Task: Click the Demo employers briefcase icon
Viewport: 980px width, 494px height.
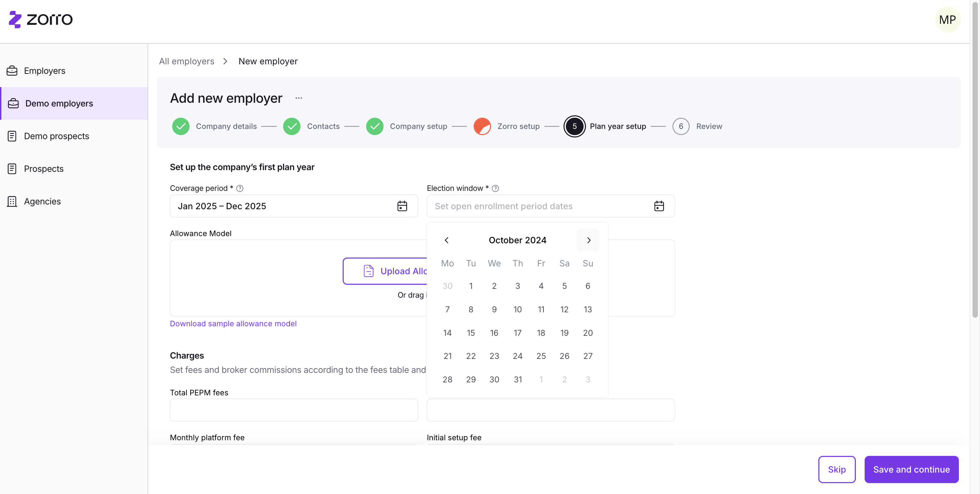Action: [x=13, y=103]
